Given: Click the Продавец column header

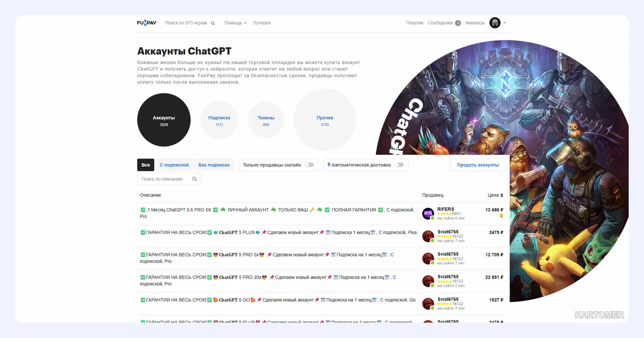Looking at the screenshot, I should (433, 195).
